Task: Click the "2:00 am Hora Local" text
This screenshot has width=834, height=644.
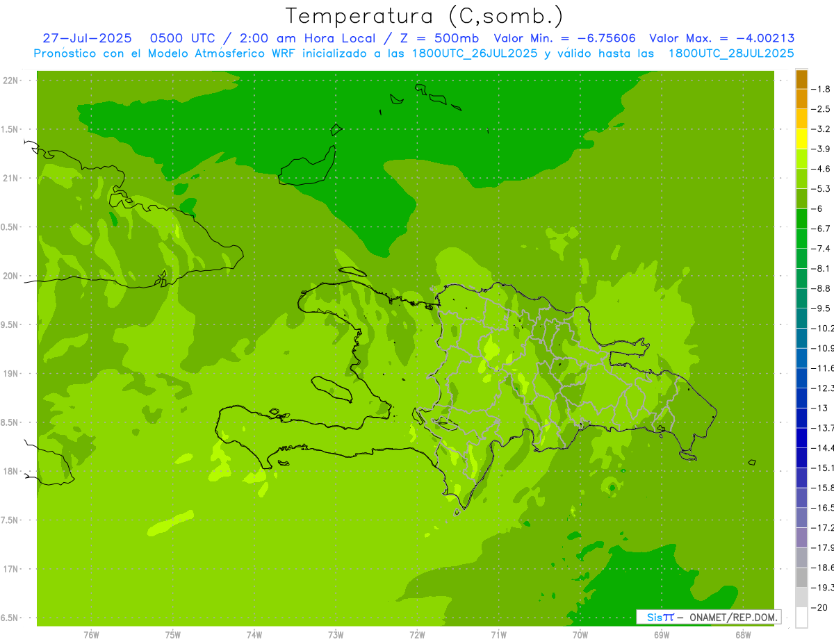Action: pyautogui.click(x=307, y=38)
